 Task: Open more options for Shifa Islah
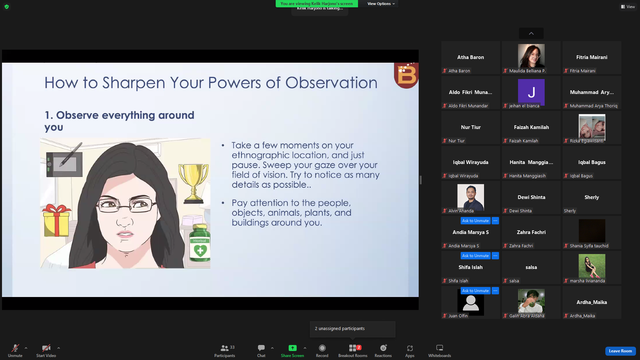(x=495, y=256)
